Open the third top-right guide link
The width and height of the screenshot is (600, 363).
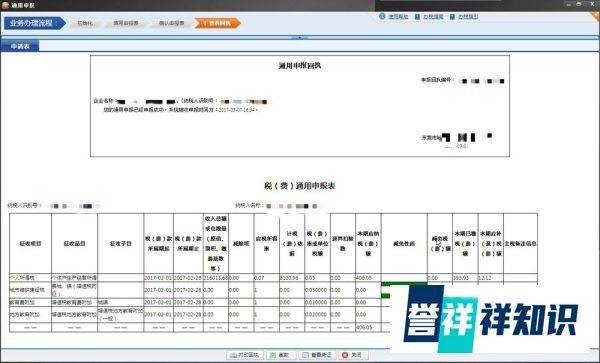468,17
